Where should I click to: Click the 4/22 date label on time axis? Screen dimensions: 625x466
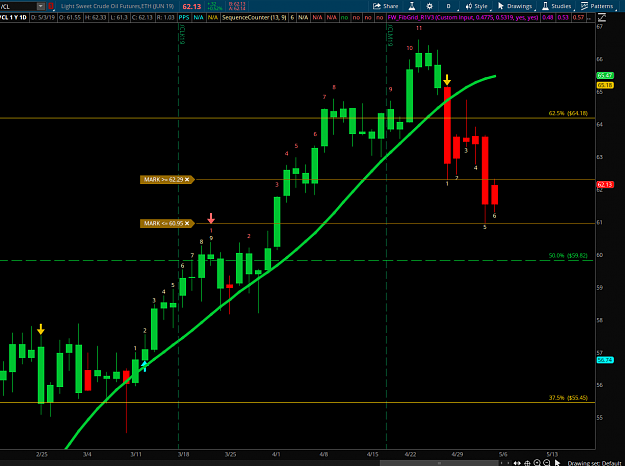pos(410,454)
